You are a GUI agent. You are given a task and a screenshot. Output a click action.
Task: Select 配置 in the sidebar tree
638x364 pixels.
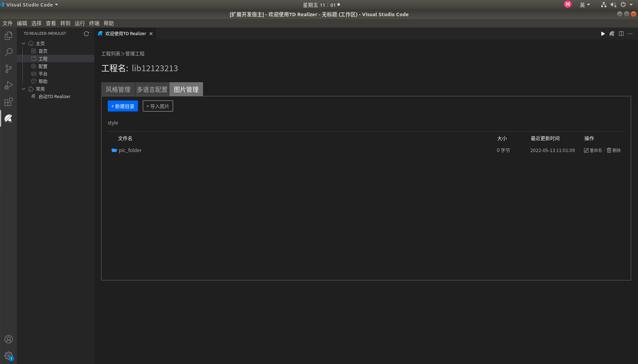pos(43,66)
